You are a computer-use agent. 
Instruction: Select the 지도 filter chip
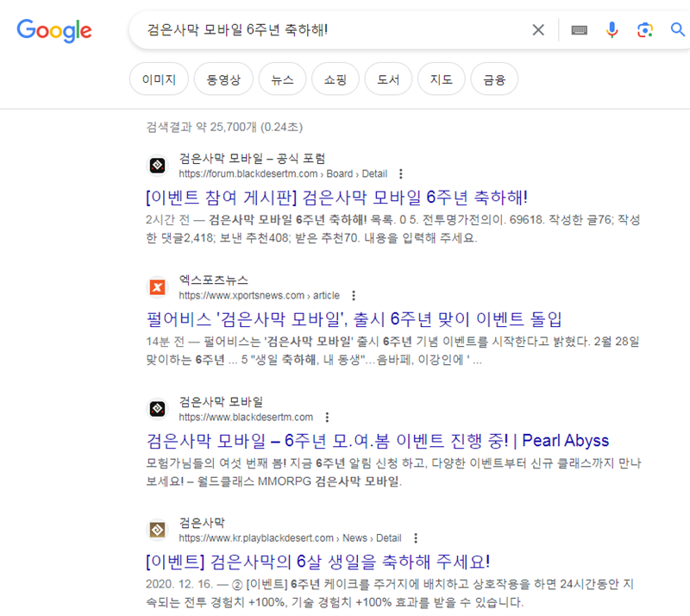click(441, 80)
